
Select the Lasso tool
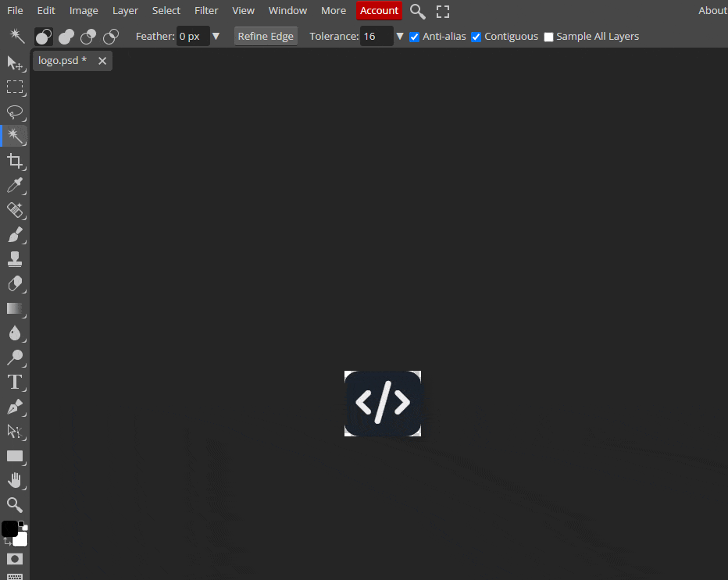click(15, 112)
